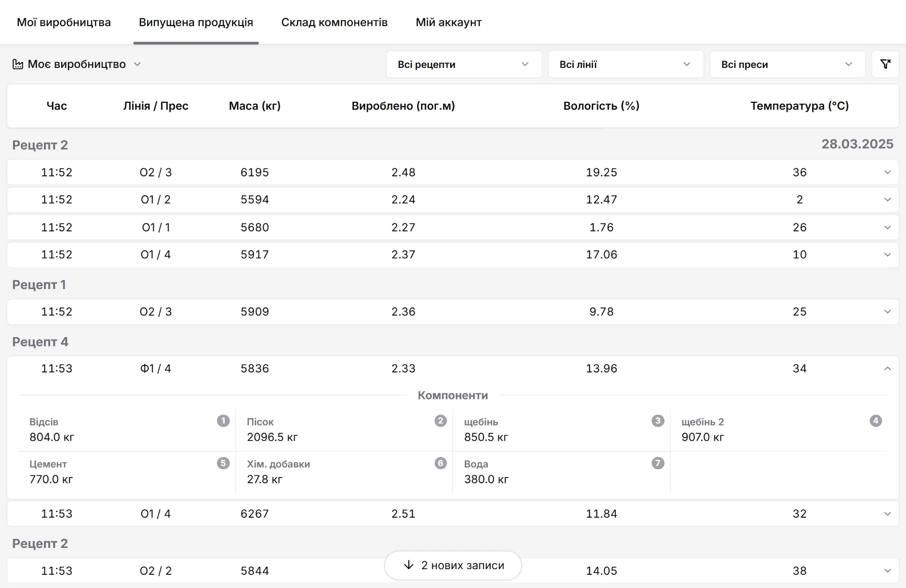Expand the row with mass 6195

[x=887, y=172]
